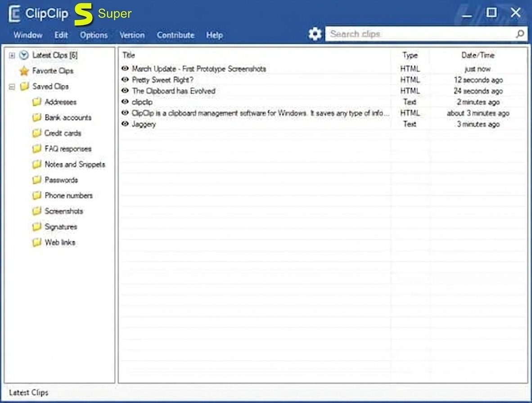The width and height of the screenshot is (532, 403).
Task: Click the Credit cards folder icon
Action: (36, 133)
